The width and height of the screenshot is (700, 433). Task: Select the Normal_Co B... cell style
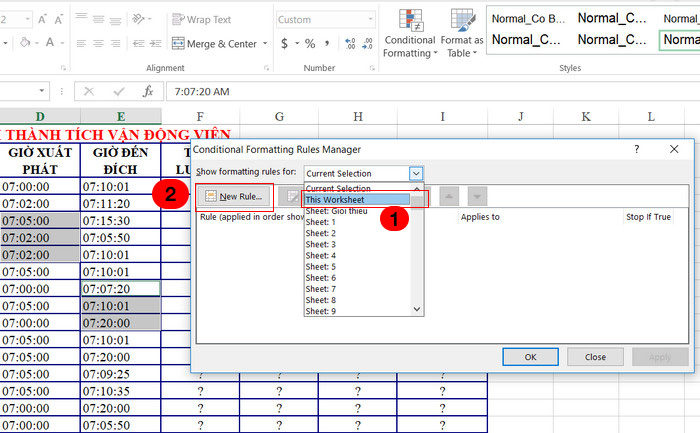click(x=529, y=19)
